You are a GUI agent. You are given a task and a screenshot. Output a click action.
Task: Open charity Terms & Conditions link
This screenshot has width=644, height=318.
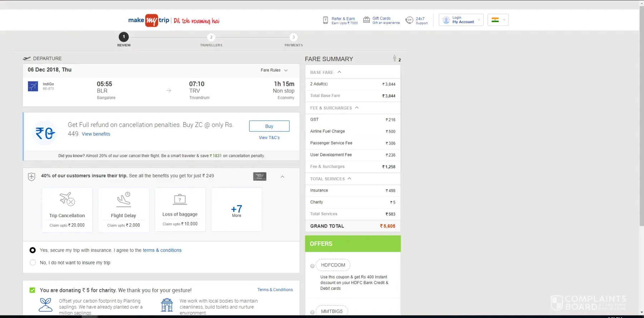click(275, 290)
